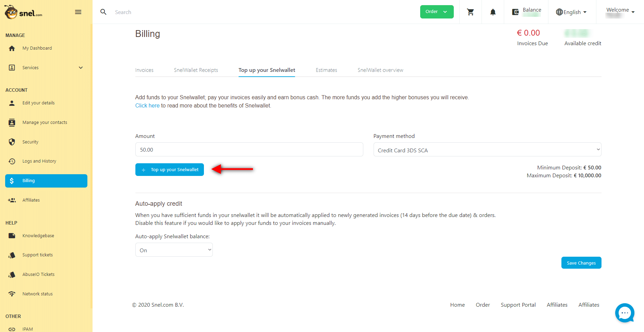Click the Knowledgebase folder icon
The height and width of the screenshot is (332, 644).
[12, 236]
